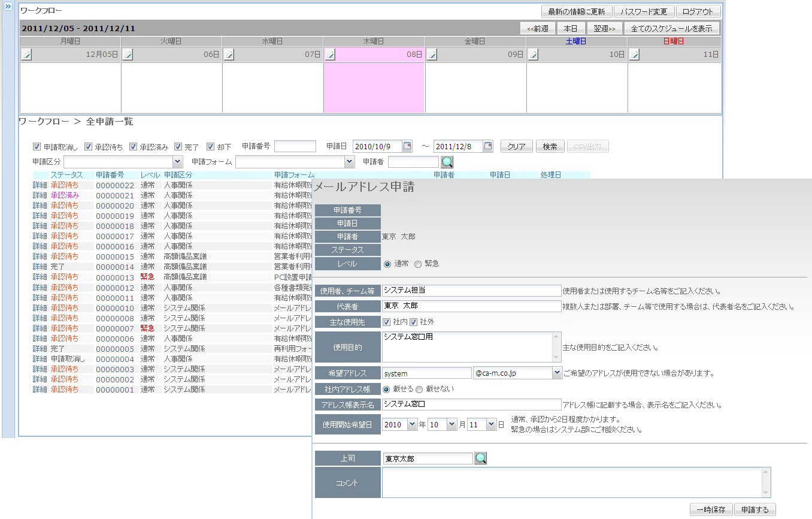The height and width of the screenshot is (519, 812).
Task: Toggle the 却下 filter checkbox
Action: point(210,146)
